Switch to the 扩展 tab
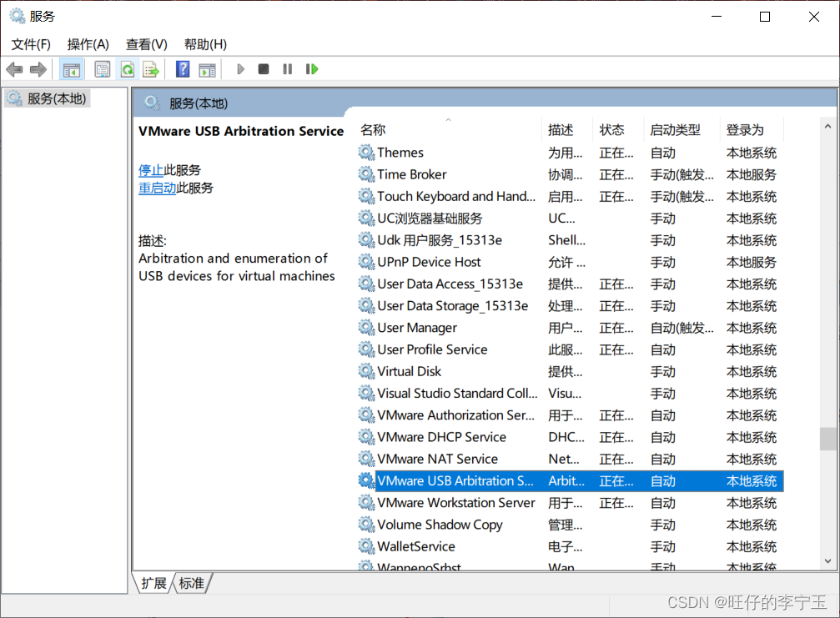Viewport: 840px width, 618px height. [x=153, y=583]
